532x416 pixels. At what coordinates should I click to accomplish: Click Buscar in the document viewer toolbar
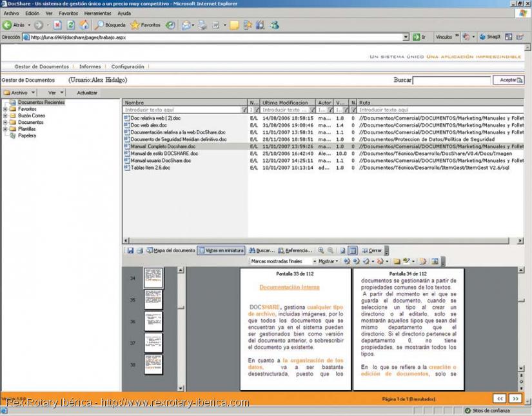pos(262,251)
